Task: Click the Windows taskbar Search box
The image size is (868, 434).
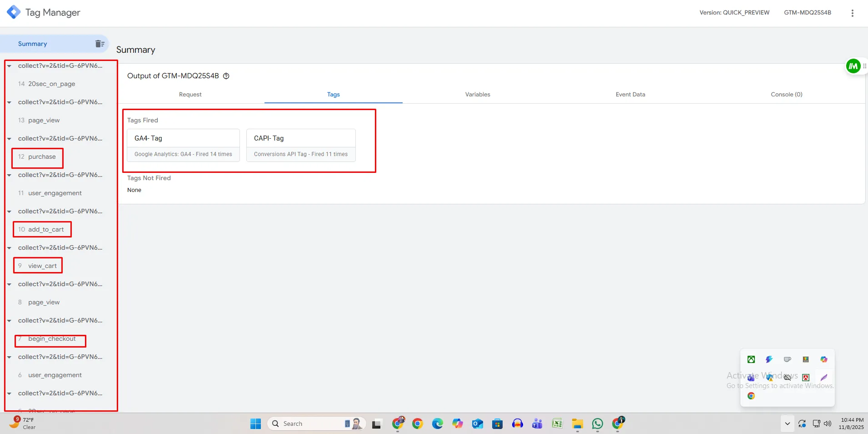Action: [309, 424]
